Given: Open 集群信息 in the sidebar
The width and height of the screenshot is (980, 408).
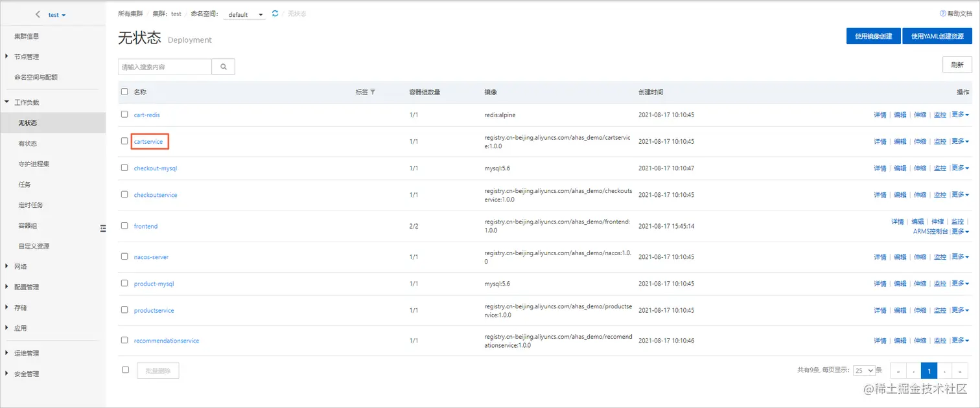Looking at the screenshot, I should pyautogui.click(x=27, y=36).
